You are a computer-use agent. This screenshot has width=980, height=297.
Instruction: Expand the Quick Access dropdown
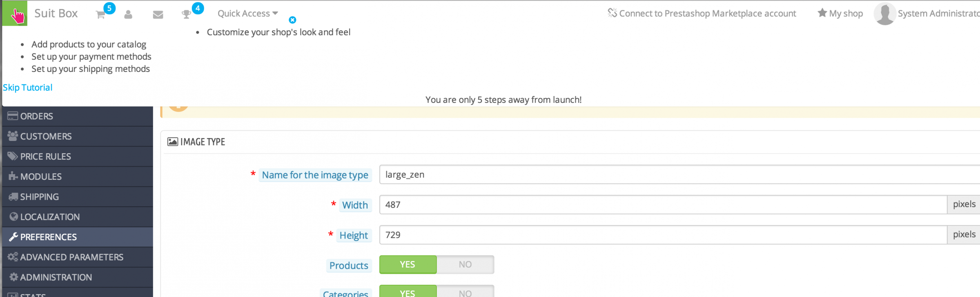[247, 13]
